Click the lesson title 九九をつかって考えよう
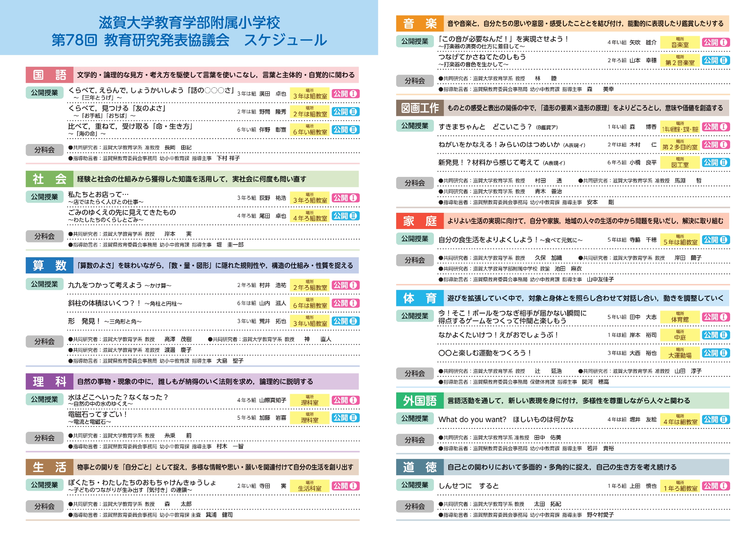 105,285
